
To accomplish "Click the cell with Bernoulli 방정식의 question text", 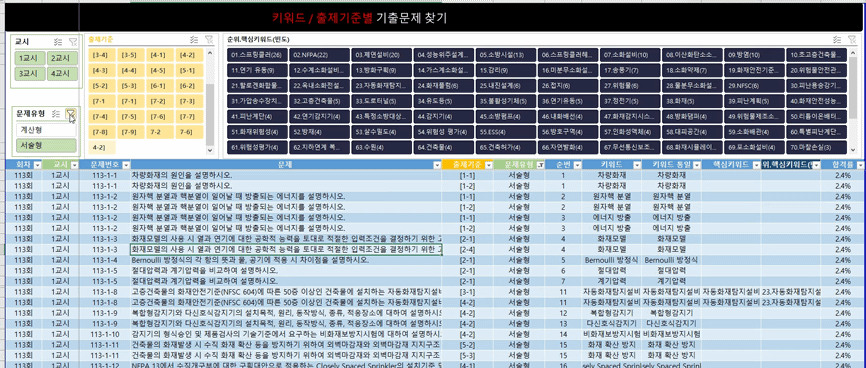I will pyautogui.click(x=286, y=260).
